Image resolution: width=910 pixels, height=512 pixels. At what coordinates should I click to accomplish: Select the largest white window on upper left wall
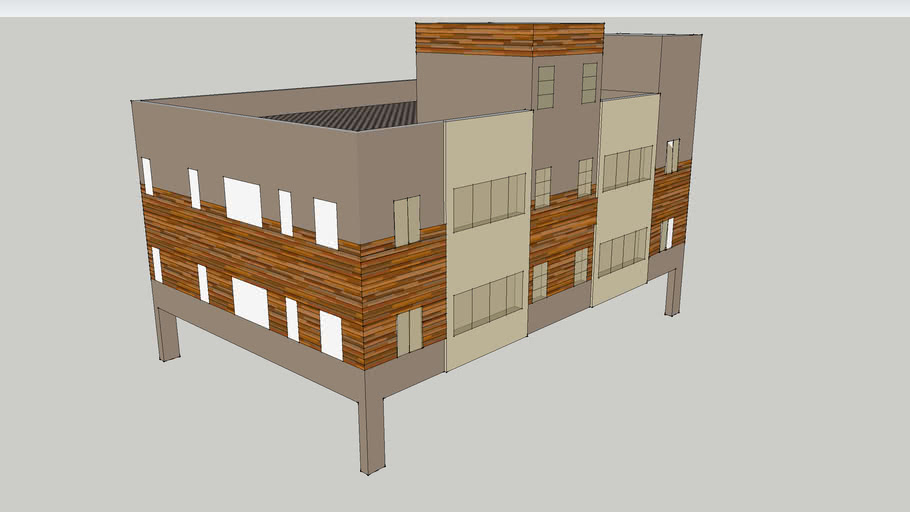pyautogui.click(x=242, y=201)
